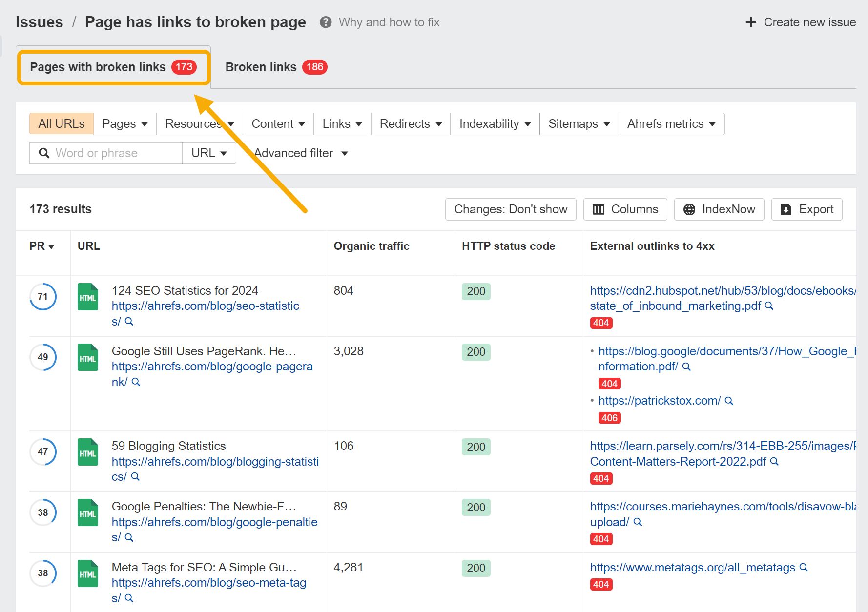Click the search icon in the word filter field
This screenshot has width=868, height=612.
pyautogui.click(x=44, y=153)
